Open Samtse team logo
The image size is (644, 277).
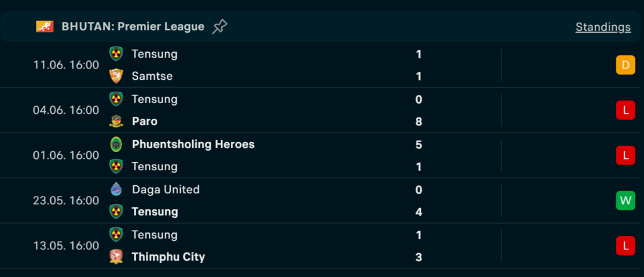[116, 76]
